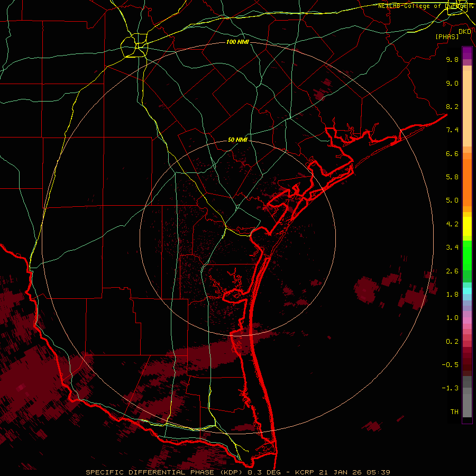Click the 5.0 scale label
This screenshot has width=476, height=476.
tap(452, 200)
